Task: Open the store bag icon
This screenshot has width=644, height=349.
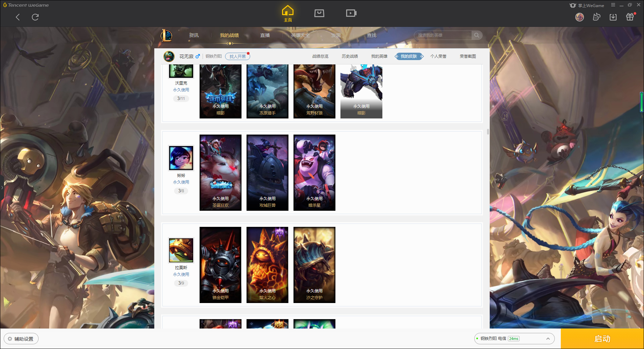Action: 319,13
